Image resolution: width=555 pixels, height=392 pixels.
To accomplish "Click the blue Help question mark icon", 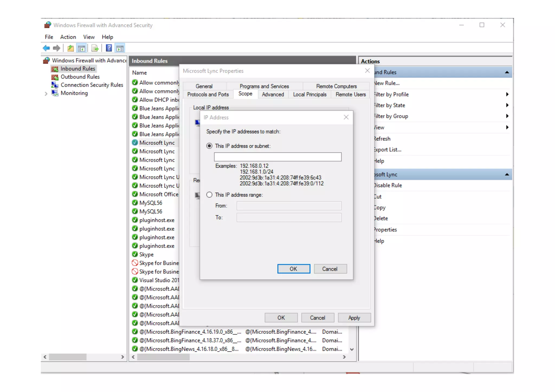I will point(109,48).
